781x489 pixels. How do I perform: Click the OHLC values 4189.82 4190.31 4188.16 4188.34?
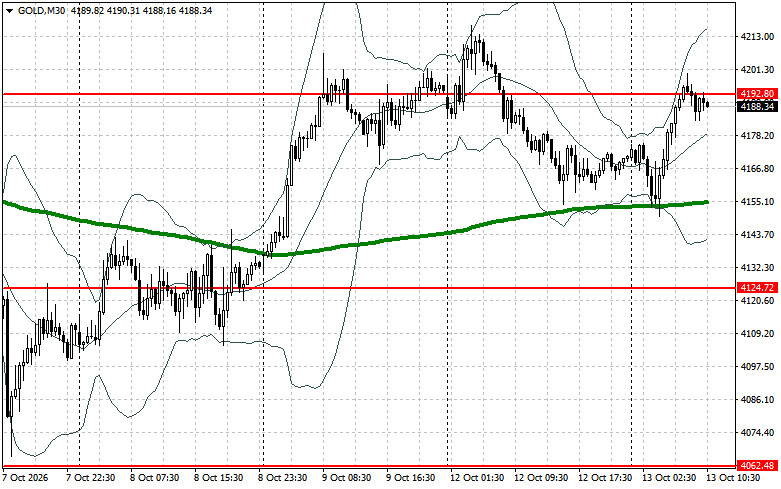(x=141, y=10)
